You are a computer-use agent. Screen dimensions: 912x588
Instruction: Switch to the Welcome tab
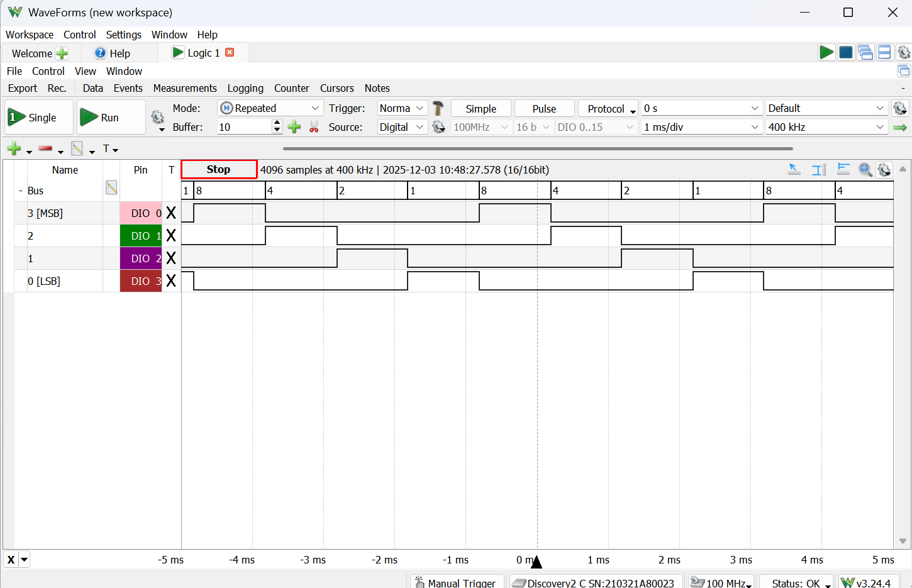(x=32, y=53)
